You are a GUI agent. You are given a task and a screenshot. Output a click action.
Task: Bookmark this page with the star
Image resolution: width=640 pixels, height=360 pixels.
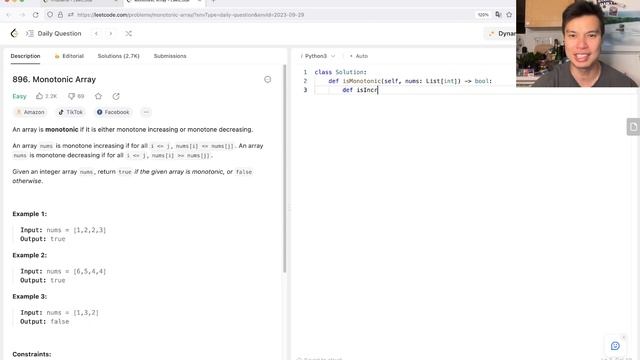point(509,15)
